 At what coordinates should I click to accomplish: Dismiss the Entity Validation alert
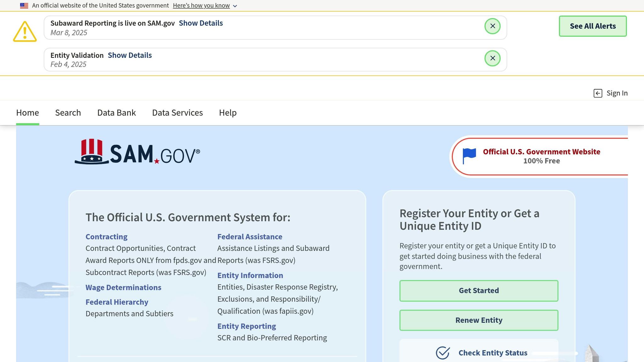tap(492, 58)
